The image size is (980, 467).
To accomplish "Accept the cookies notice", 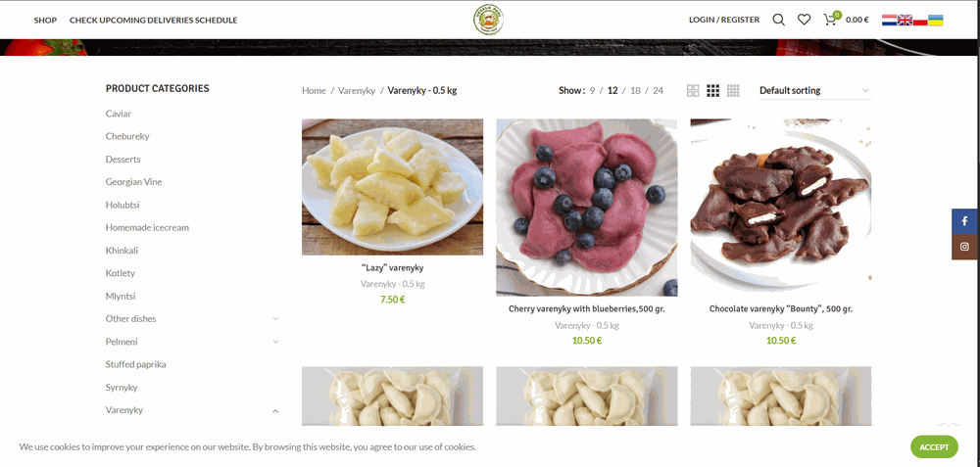I will pyautogui.click(x=934, y=447).
